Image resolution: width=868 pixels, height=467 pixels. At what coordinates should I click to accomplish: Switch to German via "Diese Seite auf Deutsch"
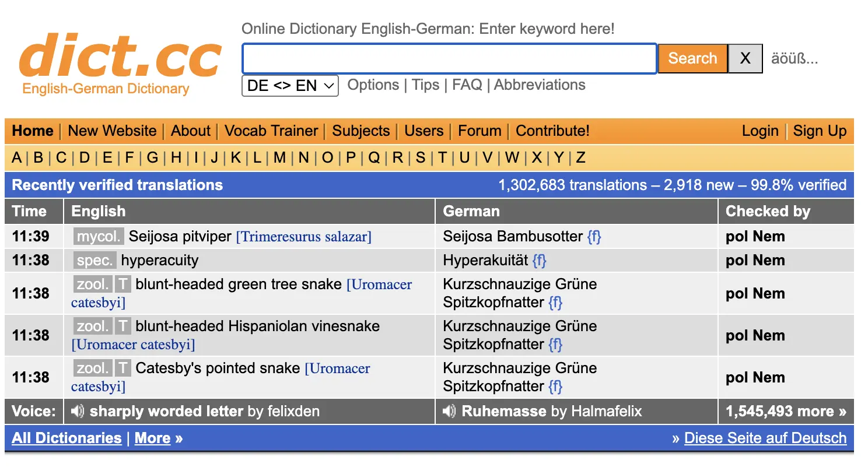point(766,437)
